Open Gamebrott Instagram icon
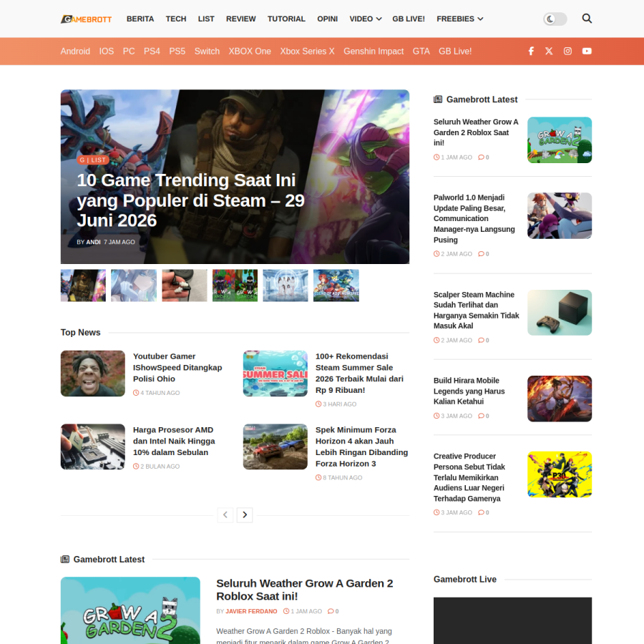Viewport: 644px width, 644px height. pyautogui.click(x=567, y=51)
